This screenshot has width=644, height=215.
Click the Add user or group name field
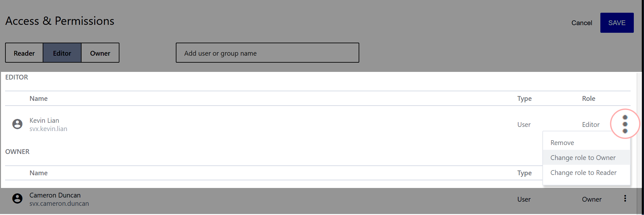[267, 53]
